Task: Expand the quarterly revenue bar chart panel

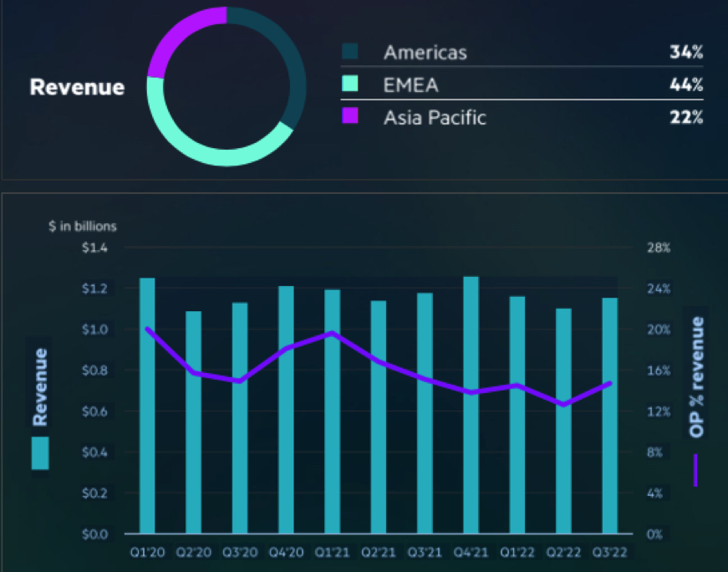Action: [x=364, y=376]
